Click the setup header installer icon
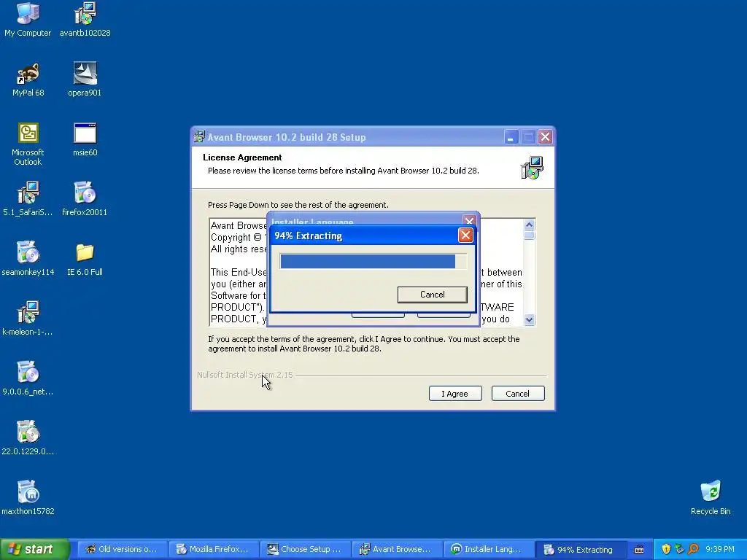Viewport: 747px width, 560px height. [x=532, y=168]
